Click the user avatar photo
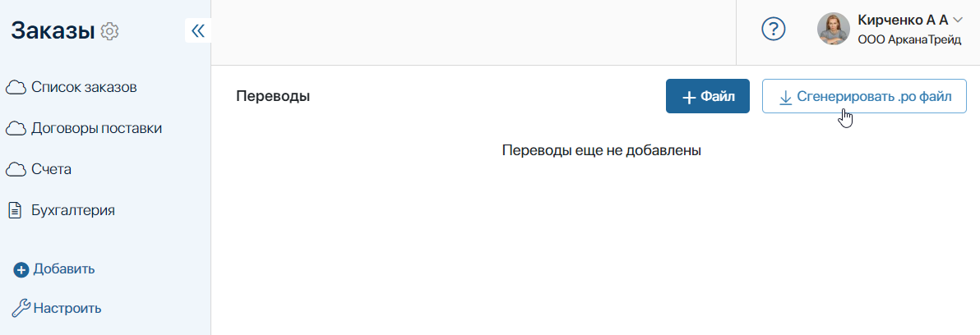The width and height of the screenshot is (980, 335). tap(833, 29)
